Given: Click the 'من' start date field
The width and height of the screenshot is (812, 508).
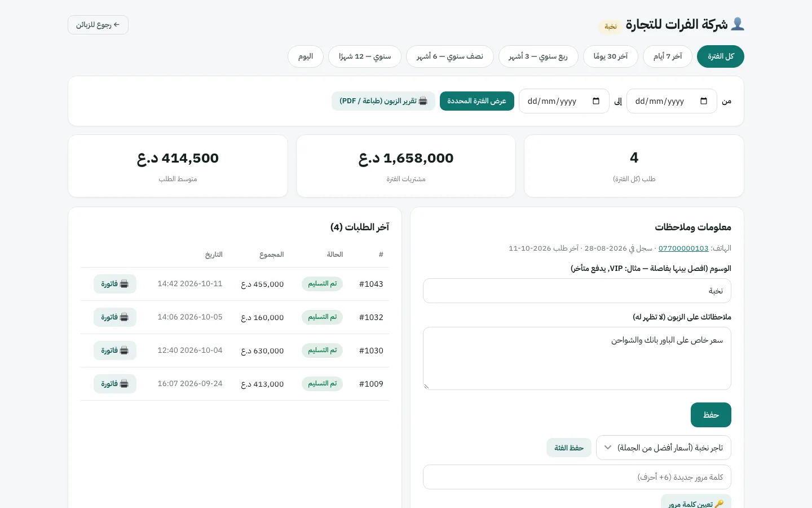Looking at the screenshot, I should (x=672, y=101).
